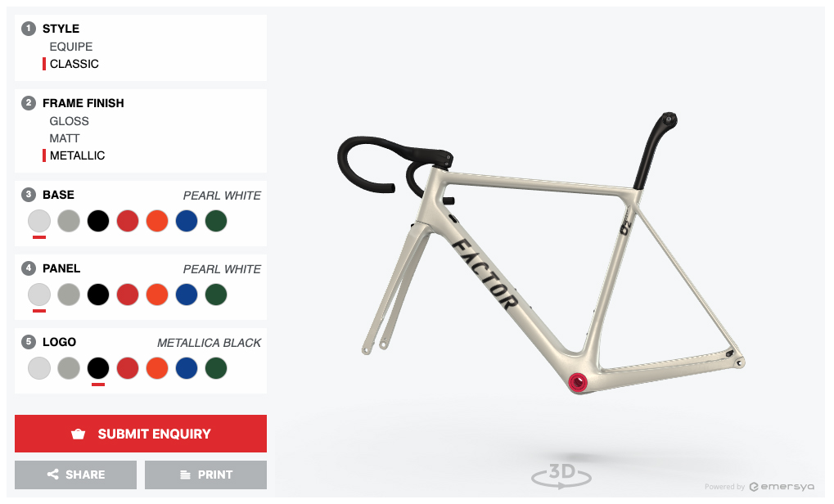Click the Print button

click(x=206, y=475)
